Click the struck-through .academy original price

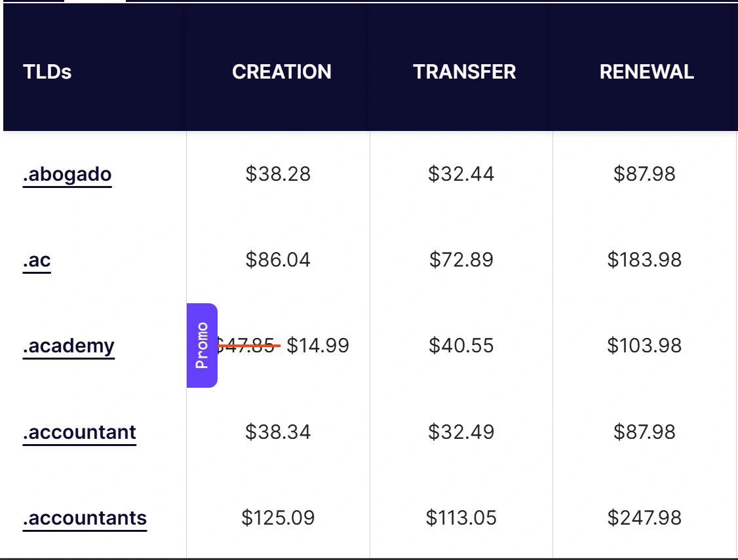(x=246, y=345)
